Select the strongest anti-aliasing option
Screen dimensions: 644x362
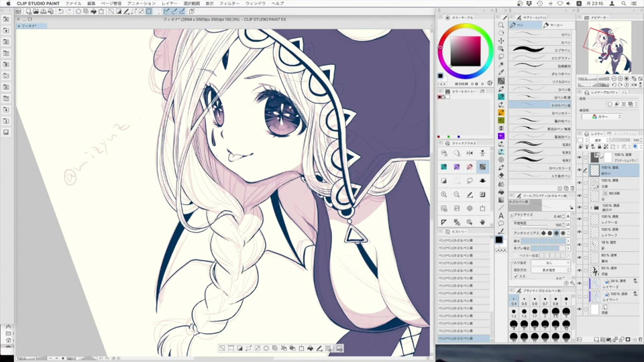(563, 233)
